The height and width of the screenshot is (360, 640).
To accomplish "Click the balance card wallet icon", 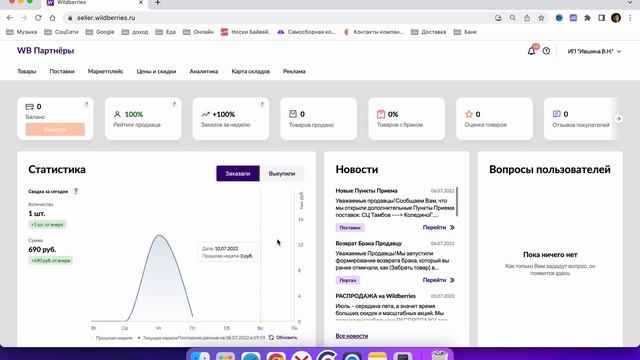I will point(29,107).
